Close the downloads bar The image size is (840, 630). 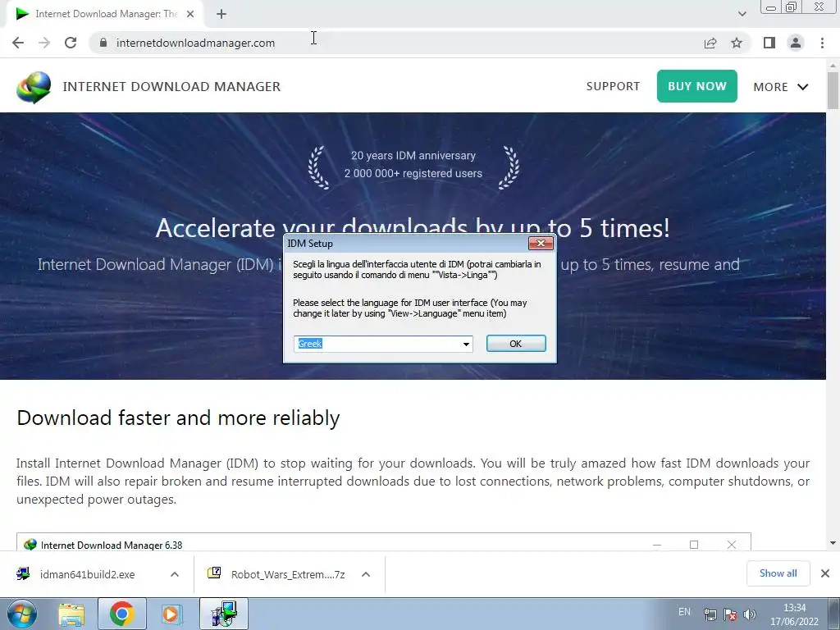tap(825, 573)
